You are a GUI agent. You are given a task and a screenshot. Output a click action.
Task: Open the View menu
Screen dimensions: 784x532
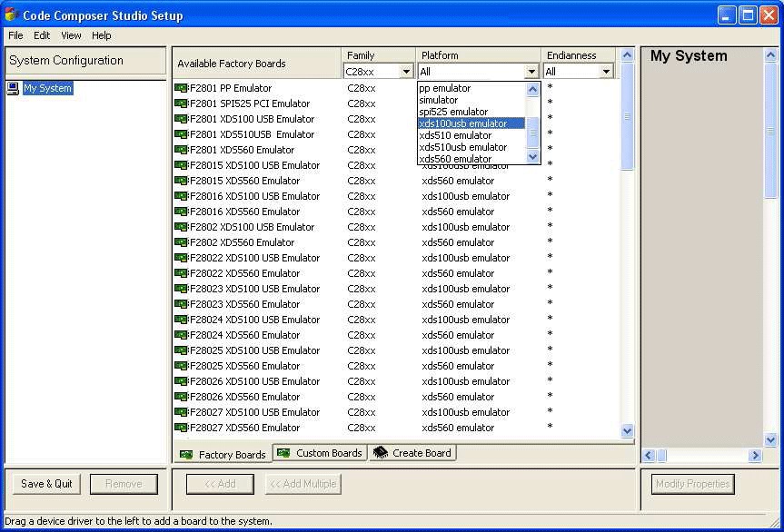71,35
